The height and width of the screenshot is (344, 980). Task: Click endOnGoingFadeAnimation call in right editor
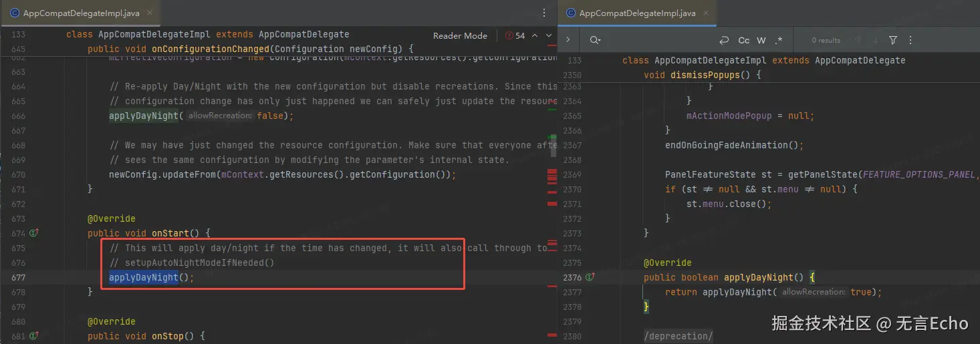coord(734,145)
